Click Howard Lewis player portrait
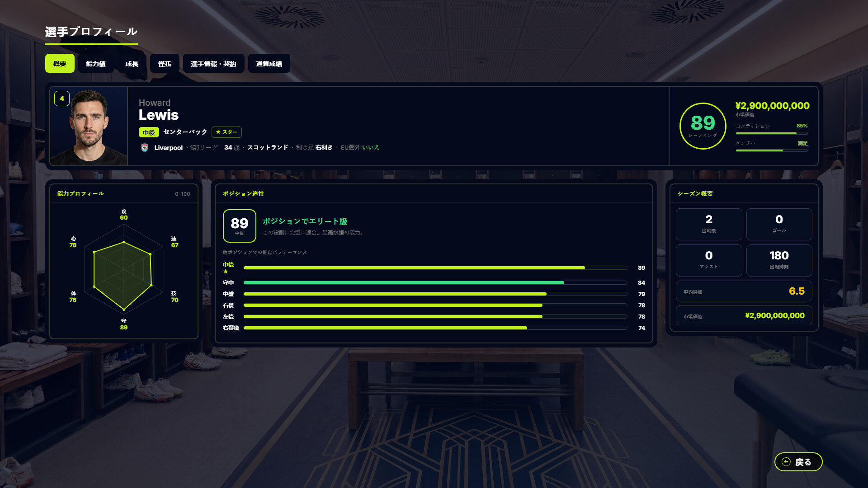The height and width of the screenshot is (488, 868). [x=89, y=126]
